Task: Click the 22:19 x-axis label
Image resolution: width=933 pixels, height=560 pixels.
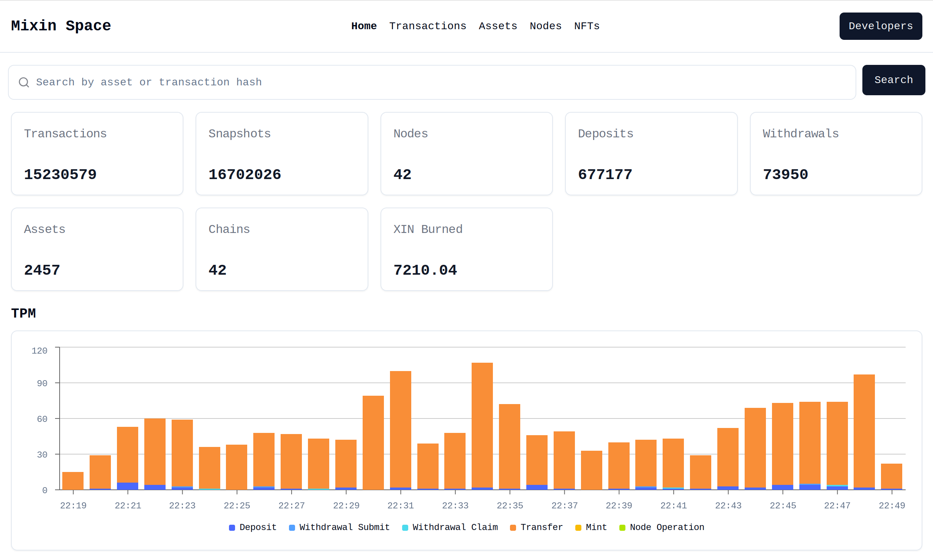Action: [x=73, y=505]
